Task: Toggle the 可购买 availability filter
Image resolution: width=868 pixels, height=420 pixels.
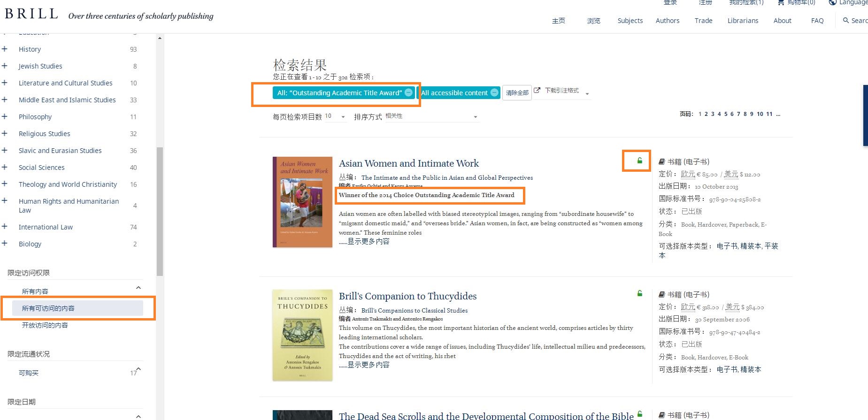Action: pyautogui.click(x=29, y=373)
